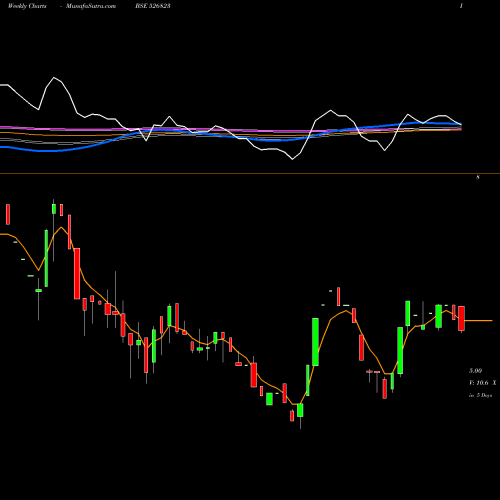This screenshot has height=500, width=500.
Task: Click the '5.09' price value
Action: coord(476,371)
